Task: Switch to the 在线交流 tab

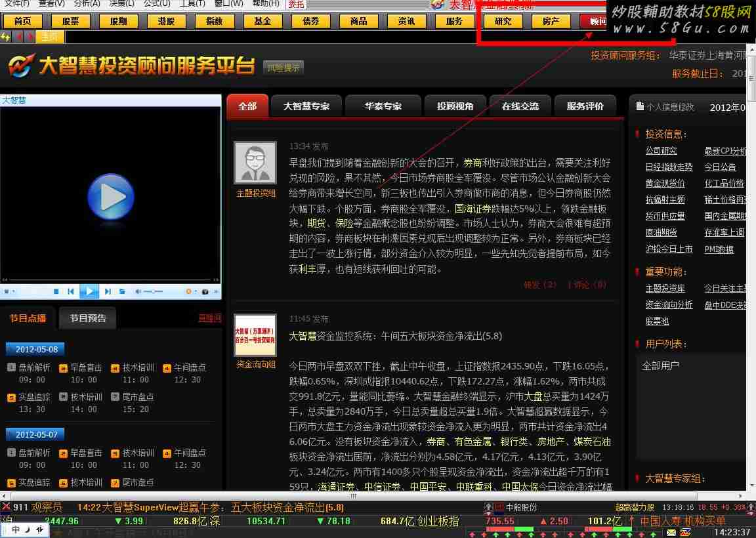Action: (520, 106)
